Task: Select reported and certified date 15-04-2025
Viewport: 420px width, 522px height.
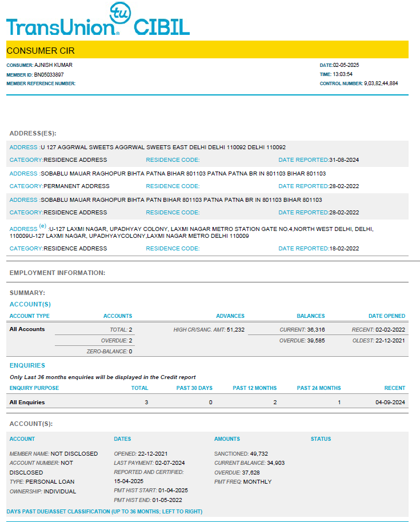Action: [x=129, y=481]
